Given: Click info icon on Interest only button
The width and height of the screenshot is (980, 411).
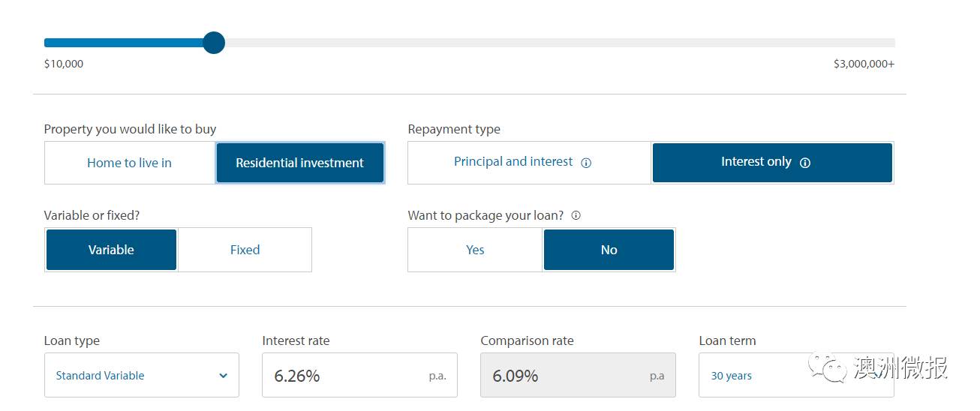Looking at the screenshot, I should 805,163.
